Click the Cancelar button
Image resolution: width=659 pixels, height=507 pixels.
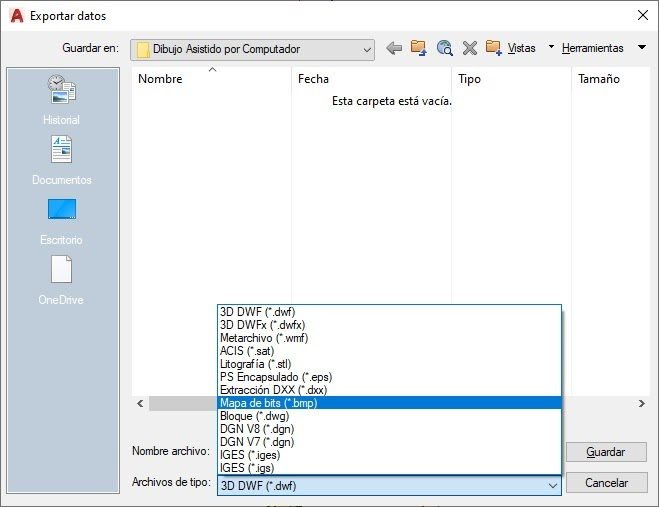606,483
